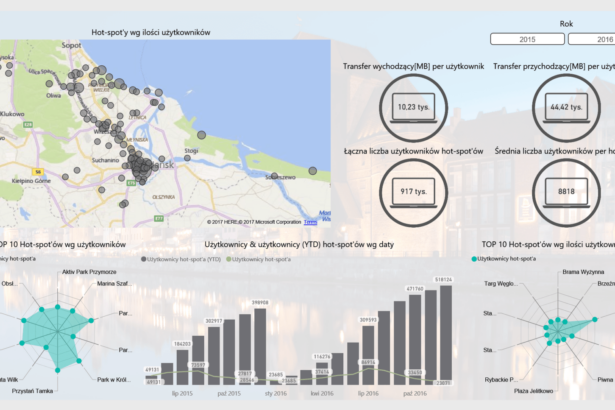Click the hot-spot bubble near Stogi on the map

click(x=187, y=158)
